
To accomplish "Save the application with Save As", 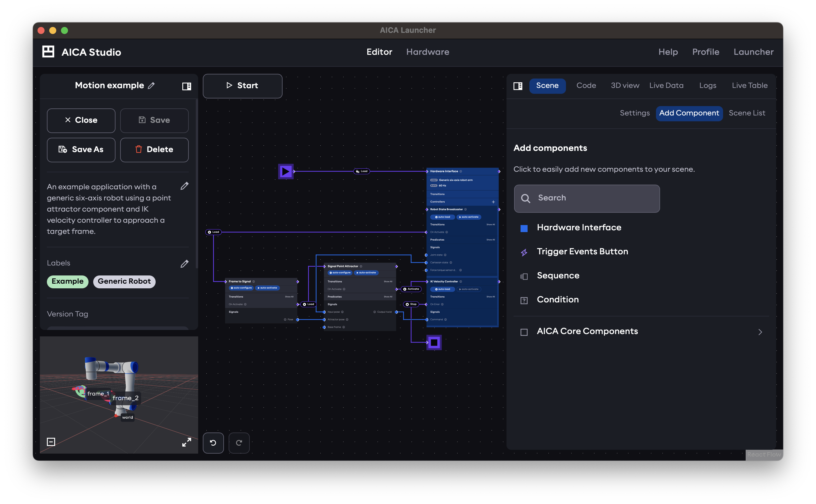I will coord(81,150).
